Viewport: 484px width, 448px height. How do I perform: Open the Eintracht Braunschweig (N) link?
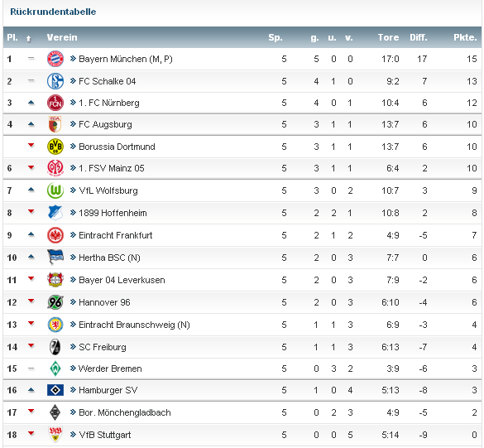point(134,325)
